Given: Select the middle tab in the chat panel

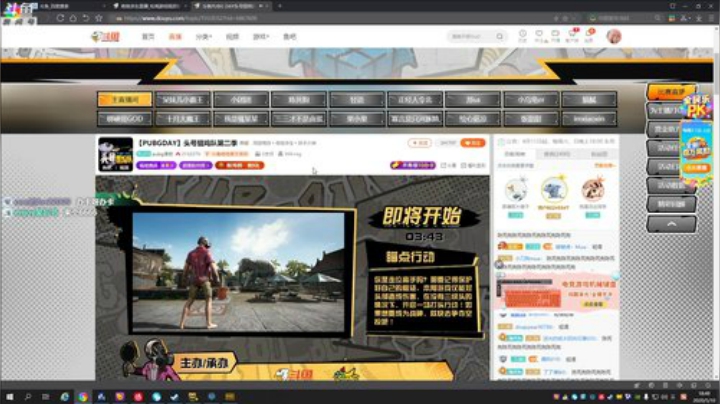Looking at the screenshot, I should click(557, 154).
